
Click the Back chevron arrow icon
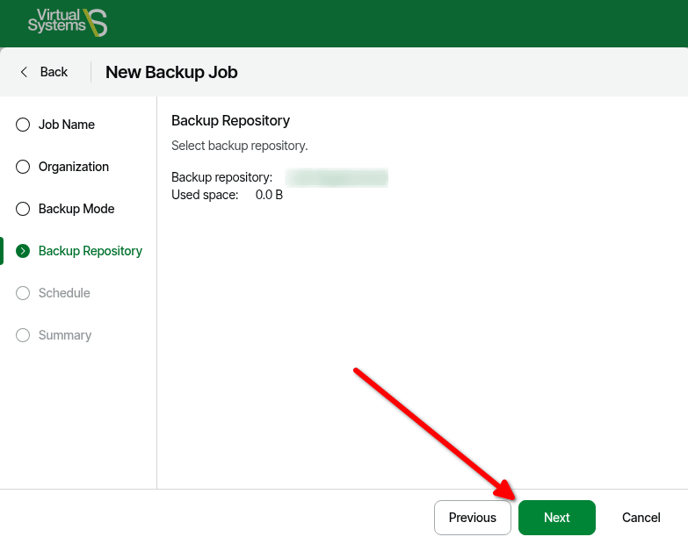point(24,72)
